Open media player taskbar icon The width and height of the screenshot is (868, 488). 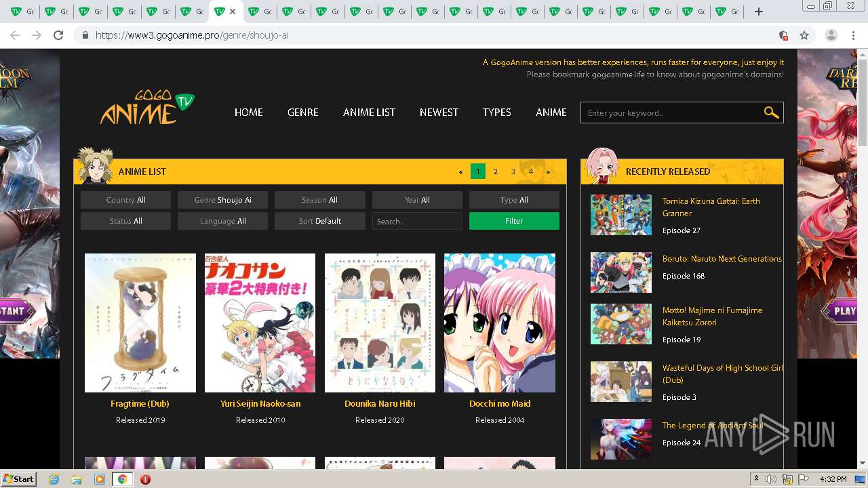coord(100,479)
